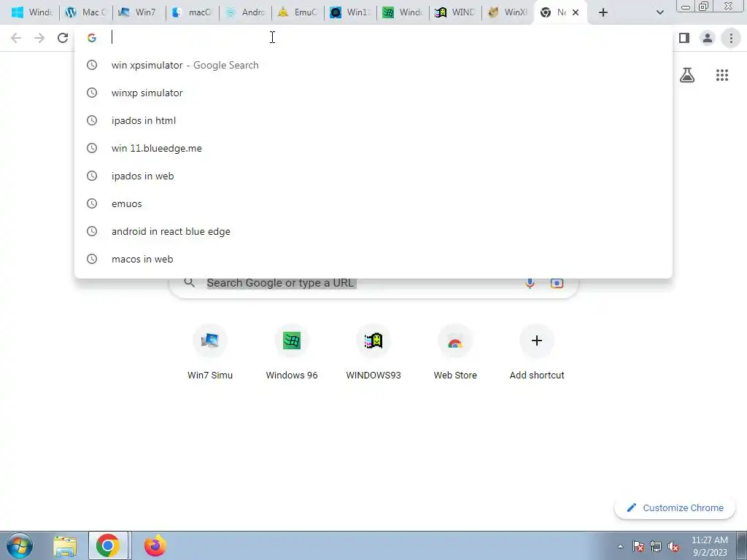The width and height of the screenshot is (747, 560).
Task: Open the Win7 Simu shortcut
Action: 210,352
